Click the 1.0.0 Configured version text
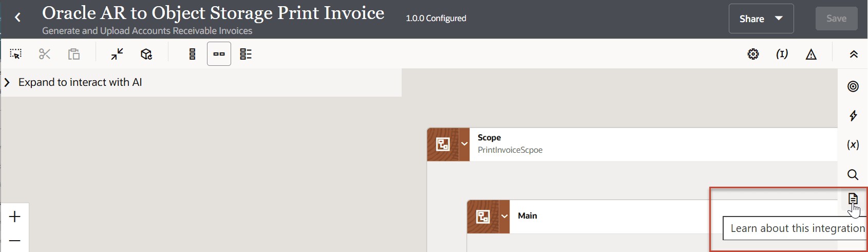This screenshot has width=868, height=252. pyautogui.click(x=436, y=19)
